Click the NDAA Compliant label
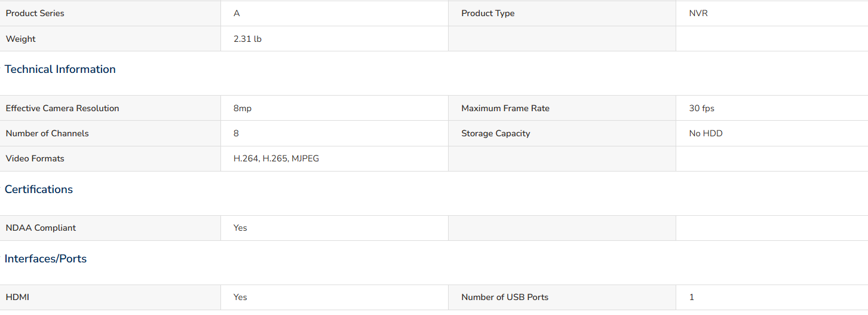 pos(41,228)
